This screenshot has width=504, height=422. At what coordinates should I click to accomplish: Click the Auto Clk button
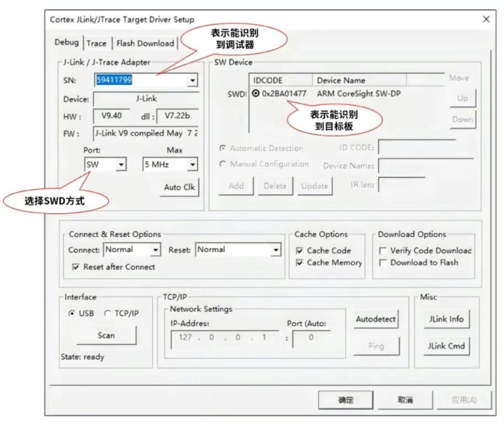tap(179, 187)
